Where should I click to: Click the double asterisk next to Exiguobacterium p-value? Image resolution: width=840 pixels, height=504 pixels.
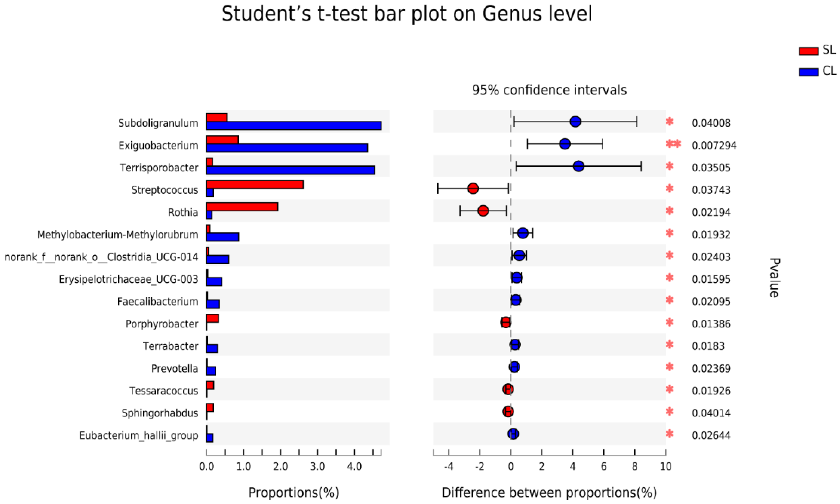(673, 144)
